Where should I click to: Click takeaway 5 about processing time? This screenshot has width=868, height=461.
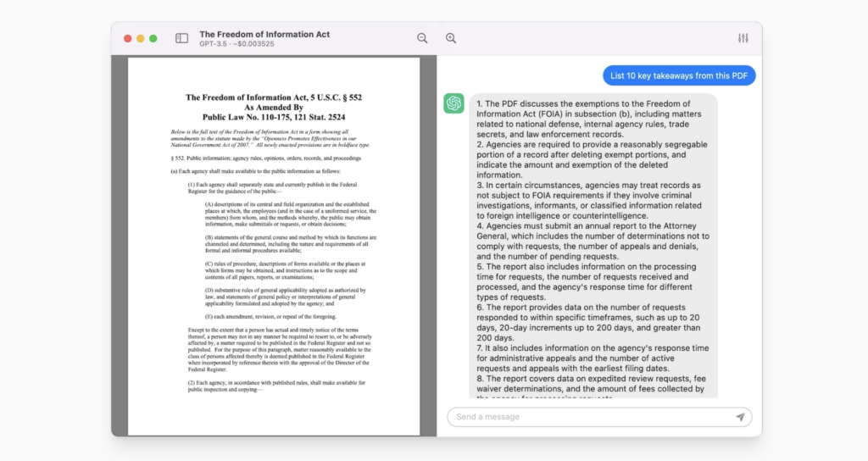[587, 282]
